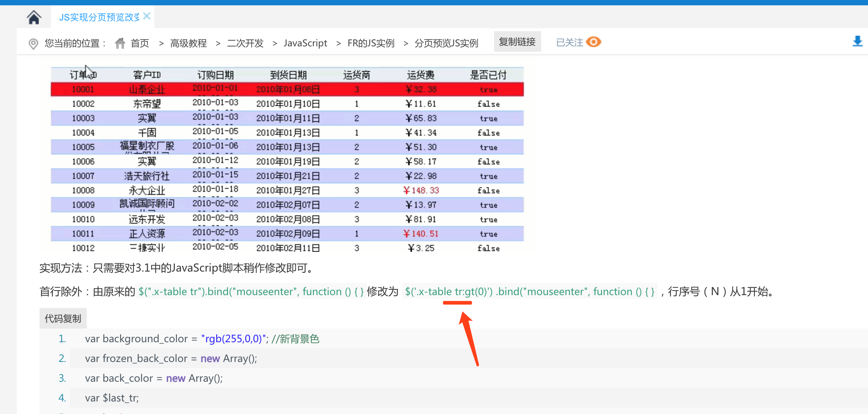
Task: Open JavaScript breadcrumb link
Action: coord(305,43)
